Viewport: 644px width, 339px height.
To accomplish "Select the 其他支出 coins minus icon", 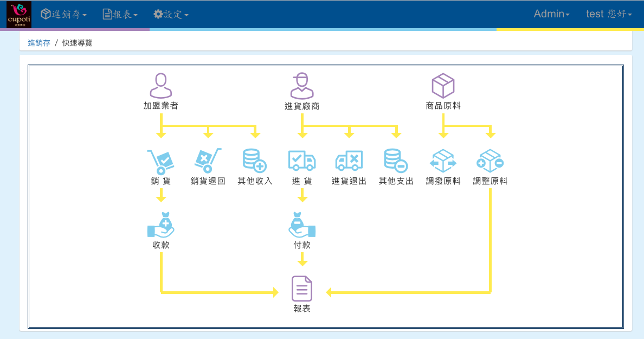I will [x=396, y=161].
